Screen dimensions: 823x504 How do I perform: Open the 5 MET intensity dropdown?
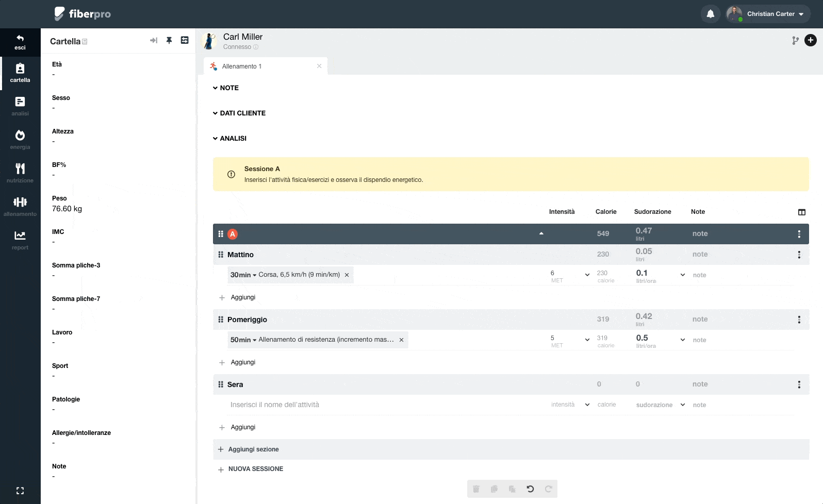click(587, 340)
